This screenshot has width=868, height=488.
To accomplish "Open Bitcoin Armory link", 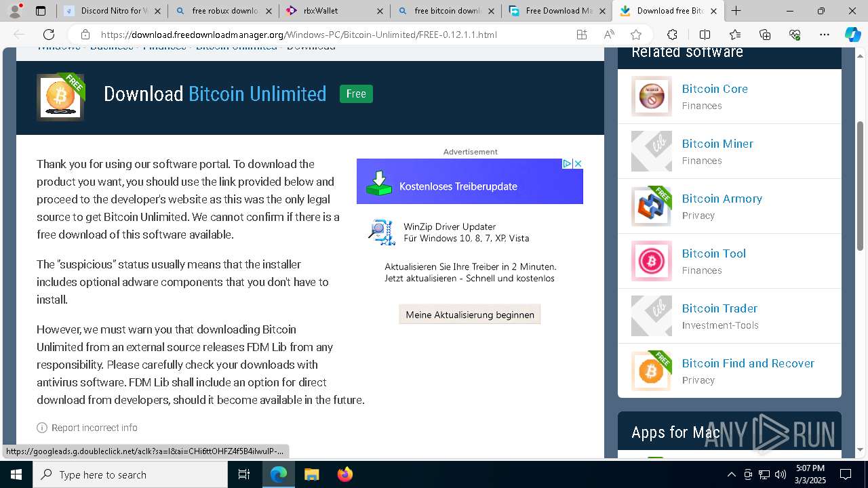I will (x=722, y=199).
